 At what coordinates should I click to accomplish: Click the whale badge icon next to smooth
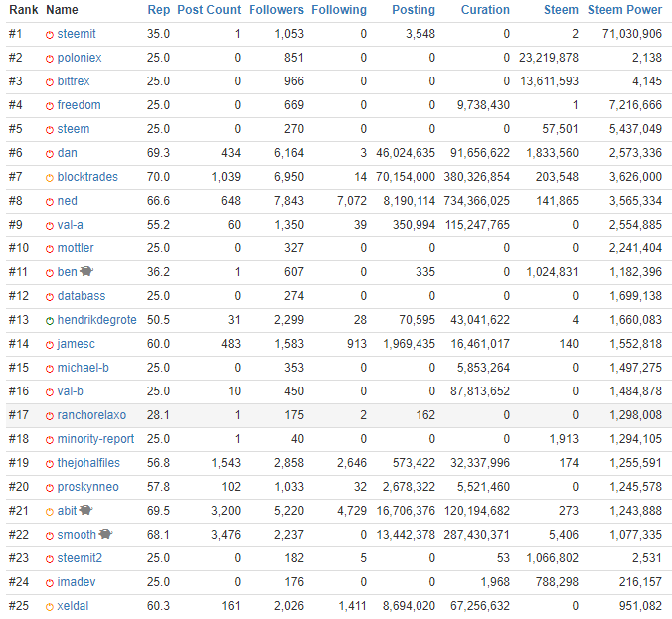105,534
